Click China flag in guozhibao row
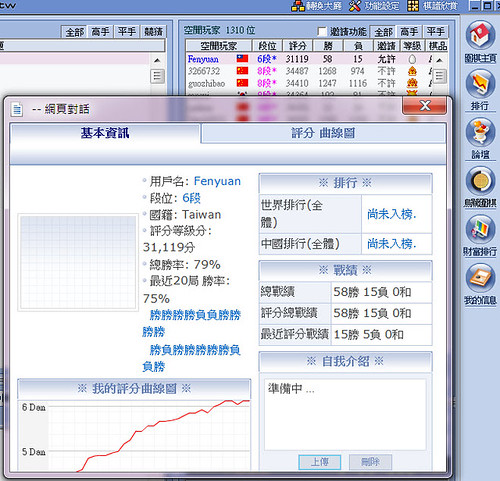The height and width of the screenshot is (481, 500). [x=242, y=83]
